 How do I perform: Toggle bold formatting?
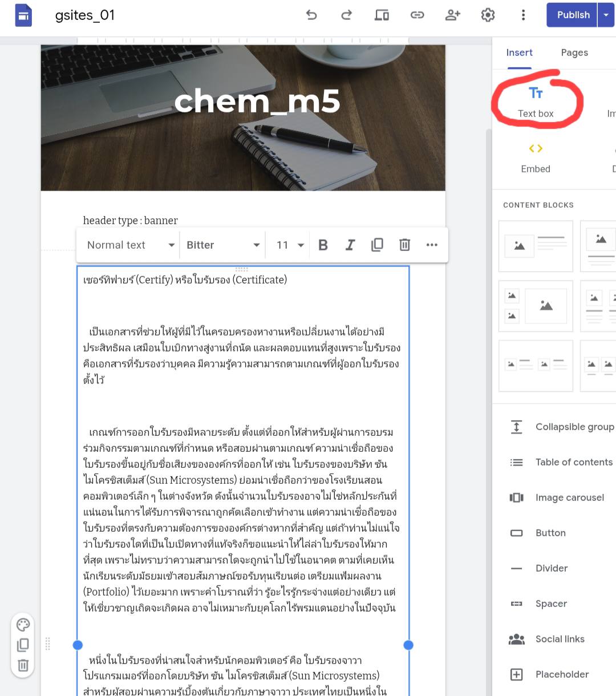click(x=323, y=245)
